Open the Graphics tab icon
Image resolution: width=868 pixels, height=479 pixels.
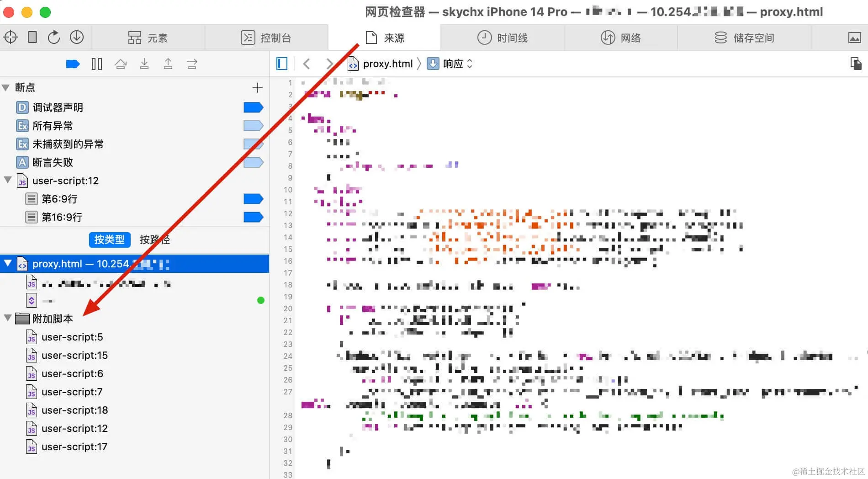pos(855,37)
